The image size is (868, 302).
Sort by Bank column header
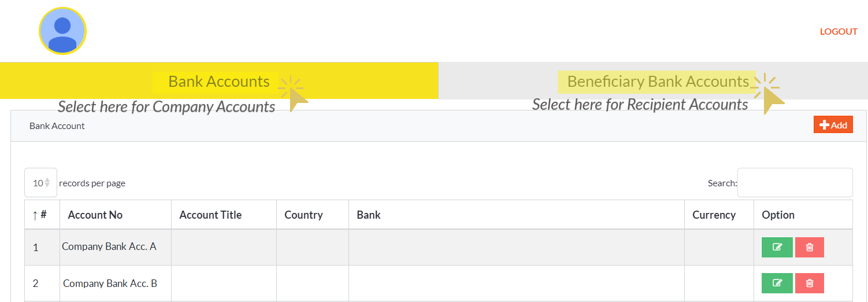pos(369,215)
